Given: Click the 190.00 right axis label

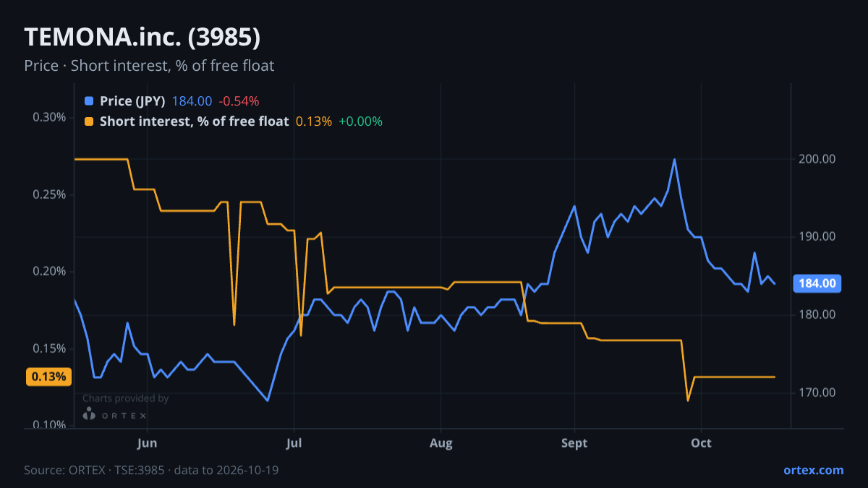Looking at the screenshot, I should click(x=817, y=236).
